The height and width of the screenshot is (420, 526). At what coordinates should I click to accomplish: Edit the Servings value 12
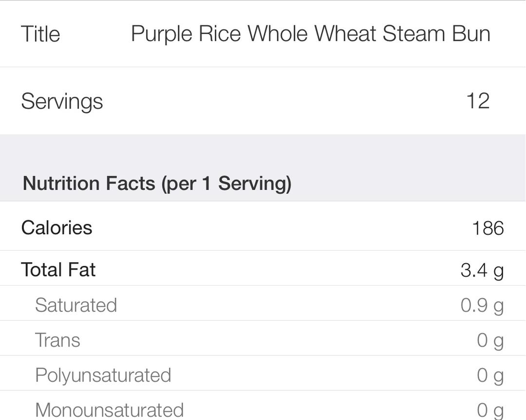[477, 101]
